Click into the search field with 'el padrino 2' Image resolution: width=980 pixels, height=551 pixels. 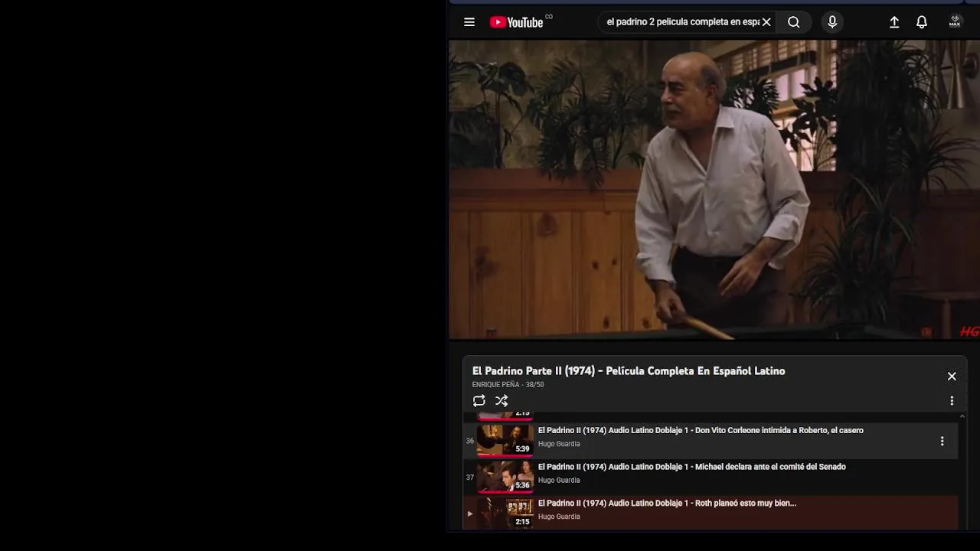coord(683,22)
